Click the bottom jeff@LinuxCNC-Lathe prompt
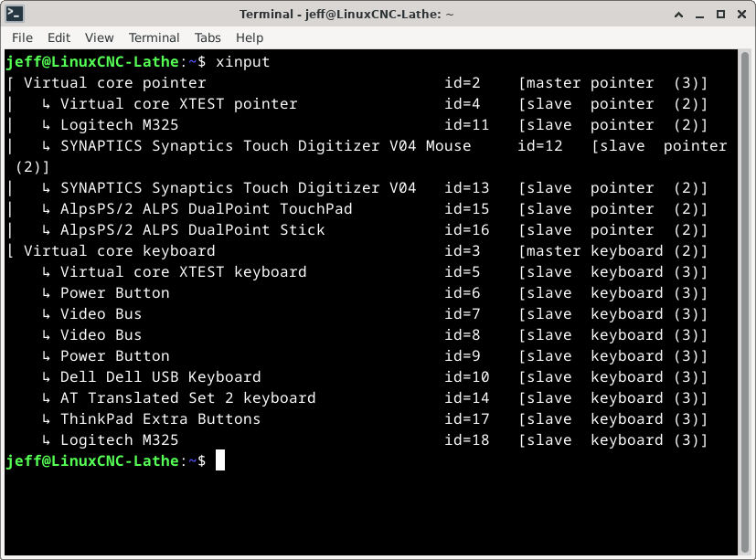The width and height of the screenshot is (756, 560). coord(106,461)
